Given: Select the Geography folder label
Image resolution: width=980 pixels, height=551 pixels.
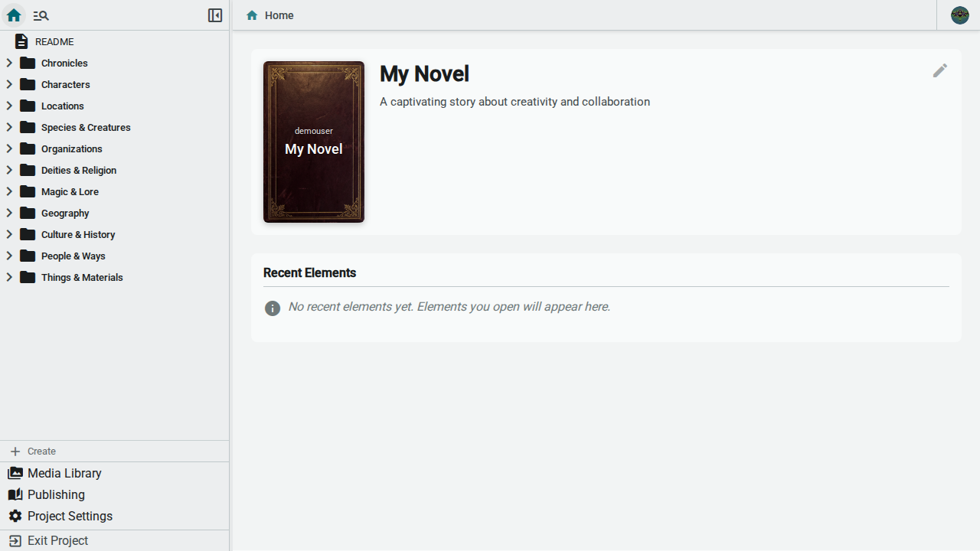Looking at the screenshot, I should pyautogui.click(x=65, y=213).
